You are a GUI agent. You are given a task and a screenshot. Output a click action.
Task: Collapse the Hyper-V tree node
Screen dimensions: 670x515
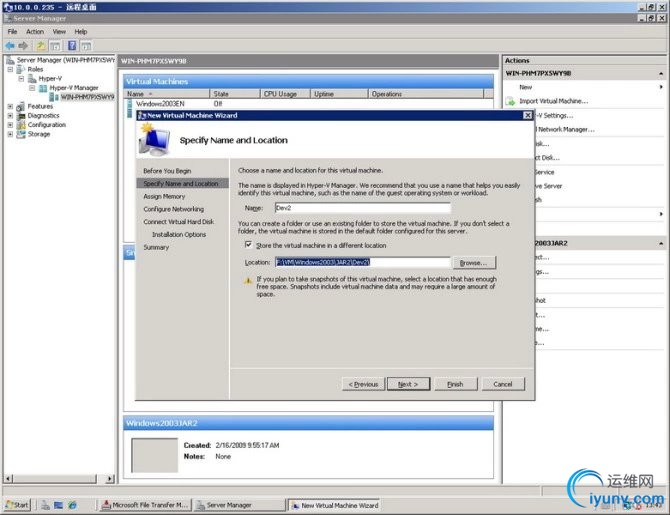[x=21, y=79]
